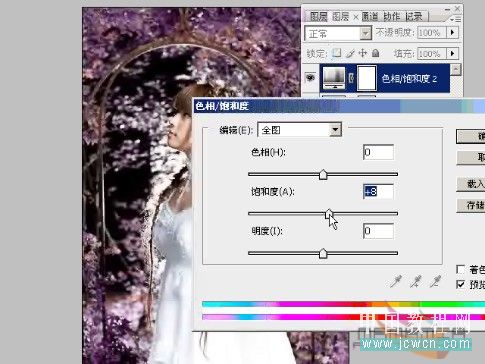Click the 饱和度(A) value field showing +8
Viewport: 485px width, 364px height.
pyautogui.click(x=378, y=192)
